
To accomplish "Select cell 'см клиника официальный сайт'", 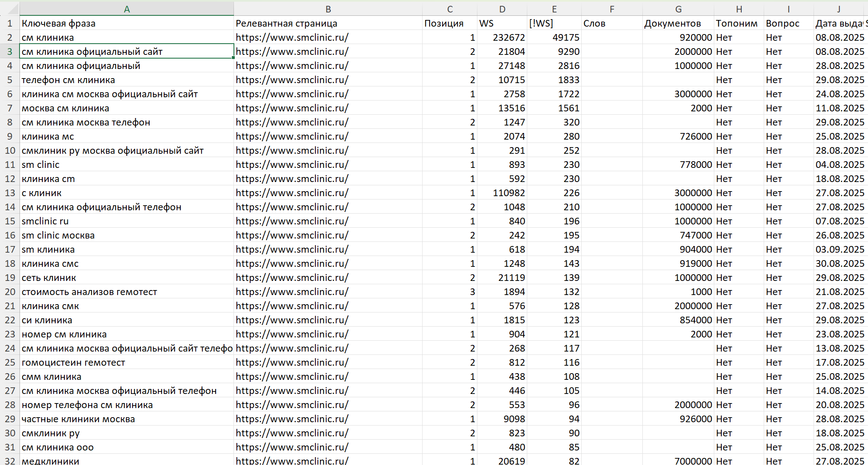I will 127,52.
